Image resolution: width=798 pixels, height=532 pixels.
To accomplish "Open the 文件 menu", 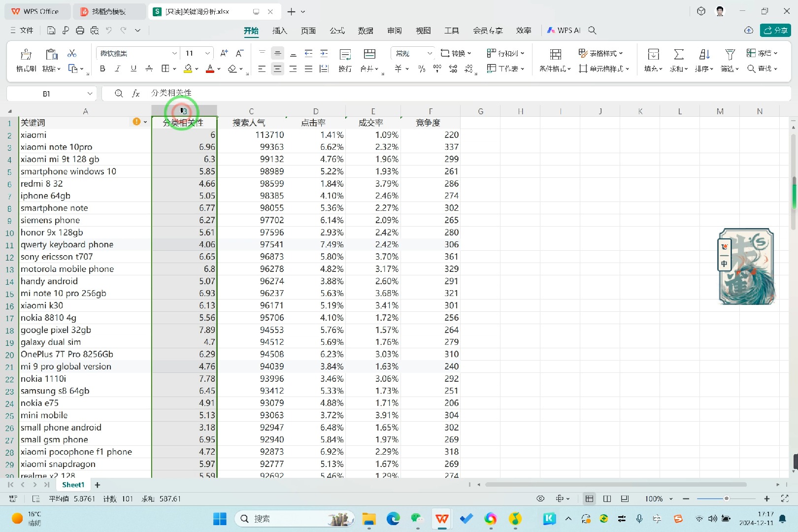I will click(22, 31).
